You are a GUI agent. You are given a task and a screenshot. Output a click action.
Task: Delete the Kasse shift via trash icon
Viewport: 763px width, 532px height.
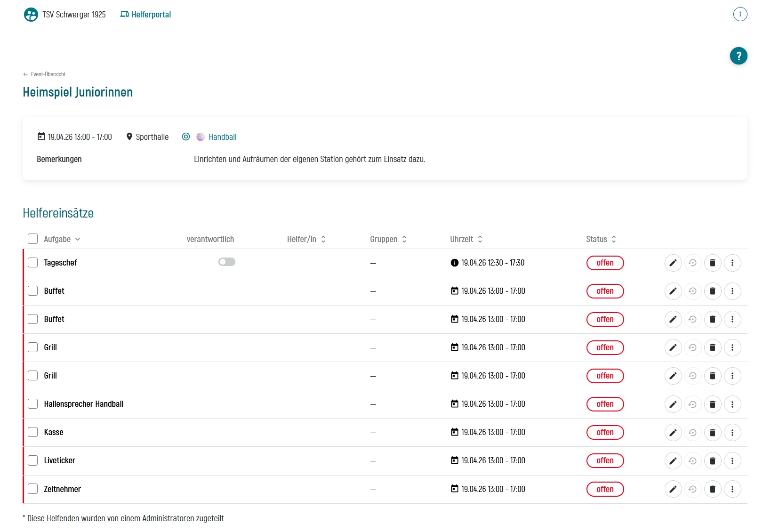[712, 432]
